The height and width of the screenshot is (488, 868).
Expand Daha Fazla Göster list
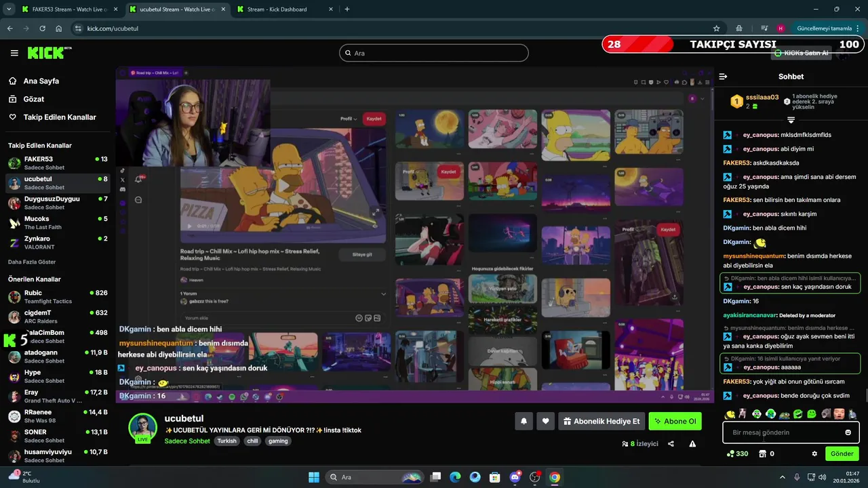click(32, 262)
